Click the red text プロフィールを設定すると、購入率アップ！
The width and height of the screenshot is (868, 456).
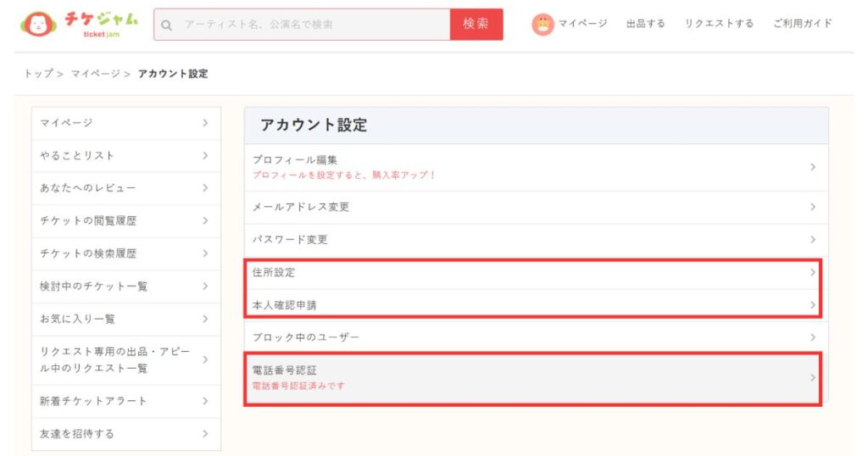(344, 175)
